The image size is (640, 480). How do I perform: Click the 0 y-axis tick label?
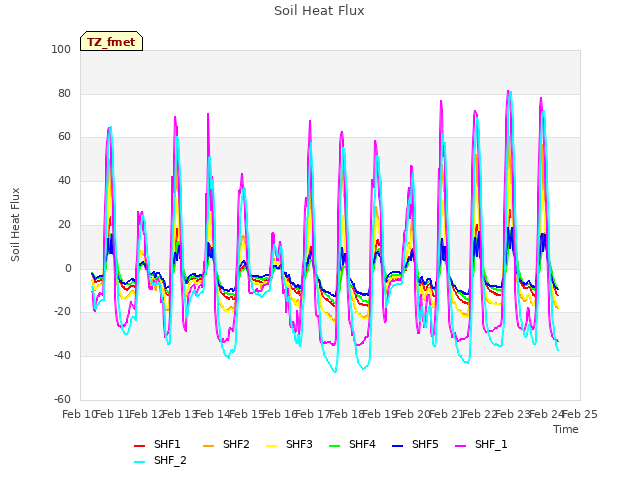point(68,269)
